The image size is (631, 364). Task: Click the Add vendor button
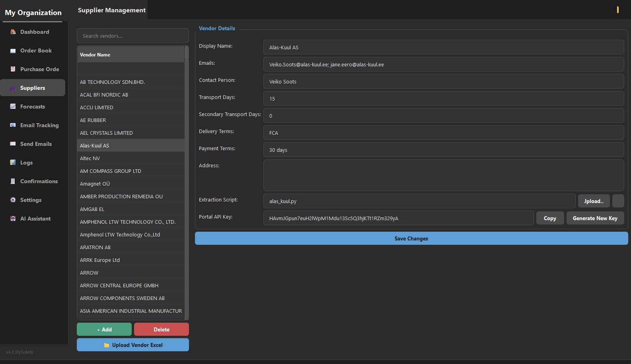coord(104,329)
